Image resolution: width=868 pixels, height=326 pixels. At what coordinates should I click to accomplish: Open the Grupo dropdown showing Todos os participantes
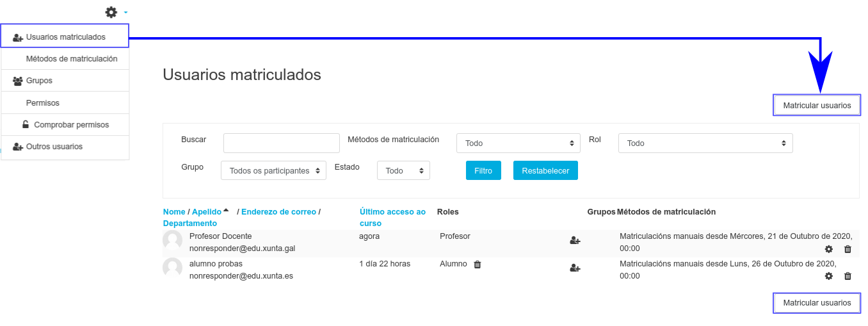pyautogui.click(x=273, y=171)
